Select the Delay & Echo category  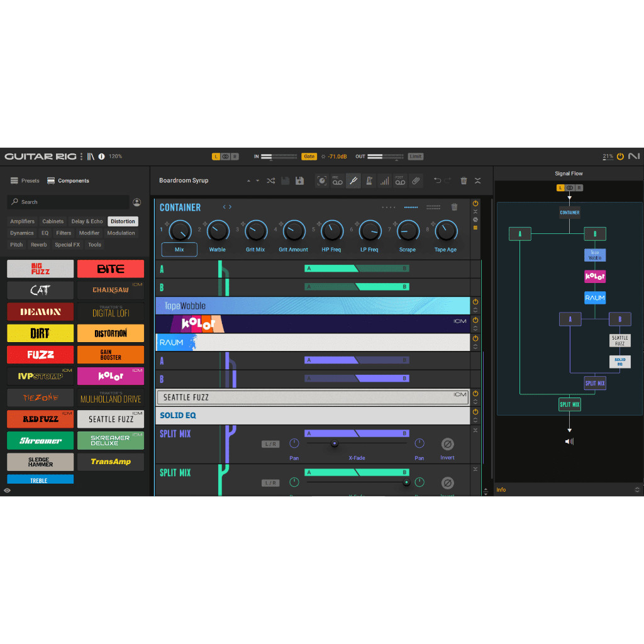point(87,221)
